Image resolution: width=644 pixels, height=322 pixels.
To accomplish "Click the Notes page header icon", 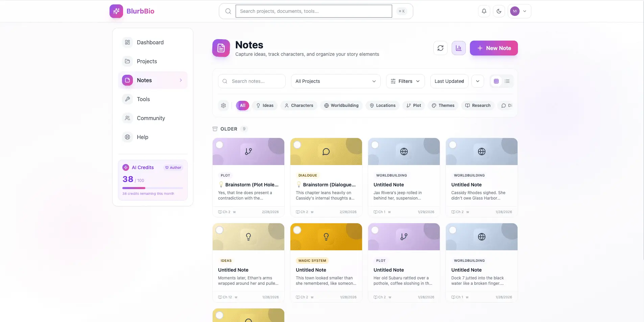I will [221, 48].
